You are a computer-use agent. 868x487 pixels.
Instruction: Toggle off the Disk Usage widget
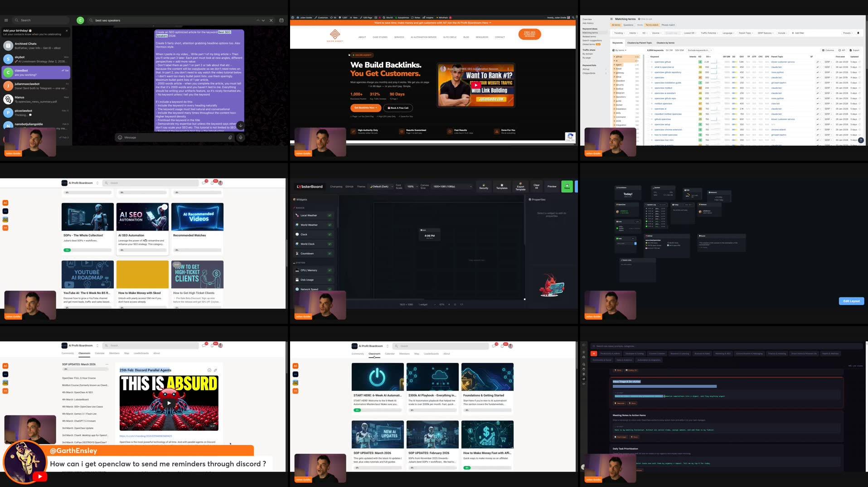pos(329,280)
